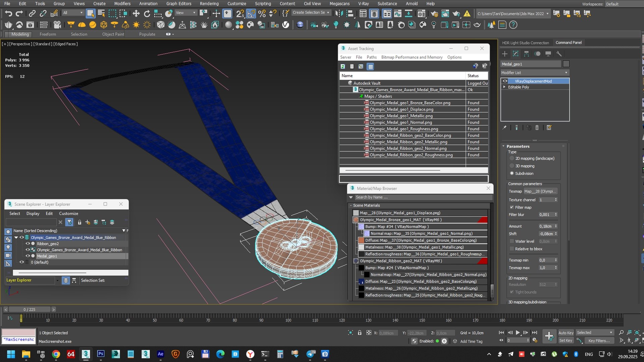The image size is (644, 362).
Task: Open the View reference coordinate dropdown
Action: click(x=186, y=13)
